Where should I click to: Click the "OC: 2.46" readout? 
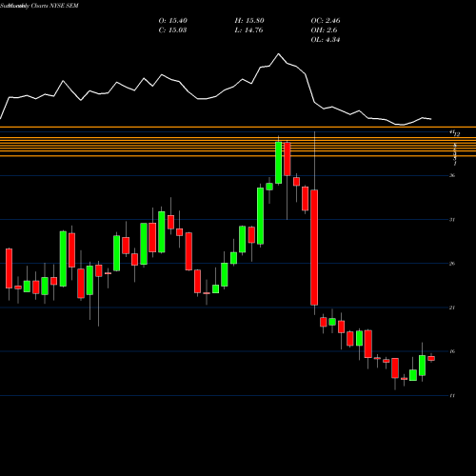click(x=326, y=21)
